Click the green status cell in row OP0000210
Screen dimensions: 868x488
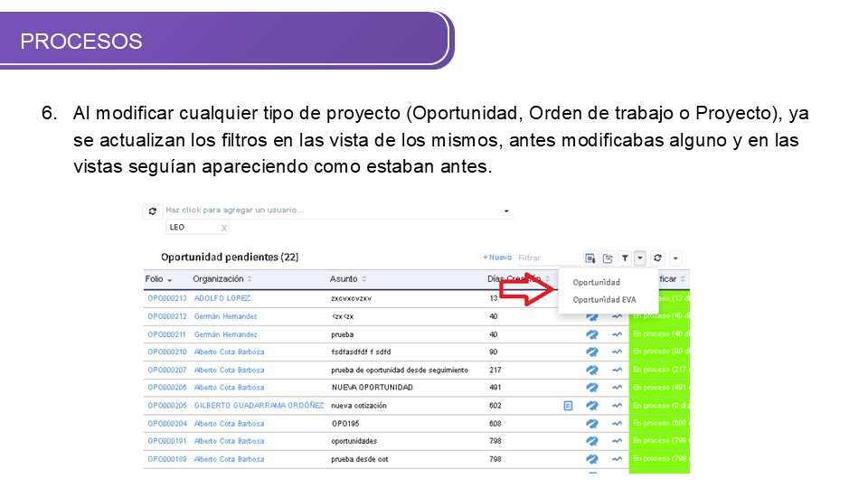[x=659, y=352]
